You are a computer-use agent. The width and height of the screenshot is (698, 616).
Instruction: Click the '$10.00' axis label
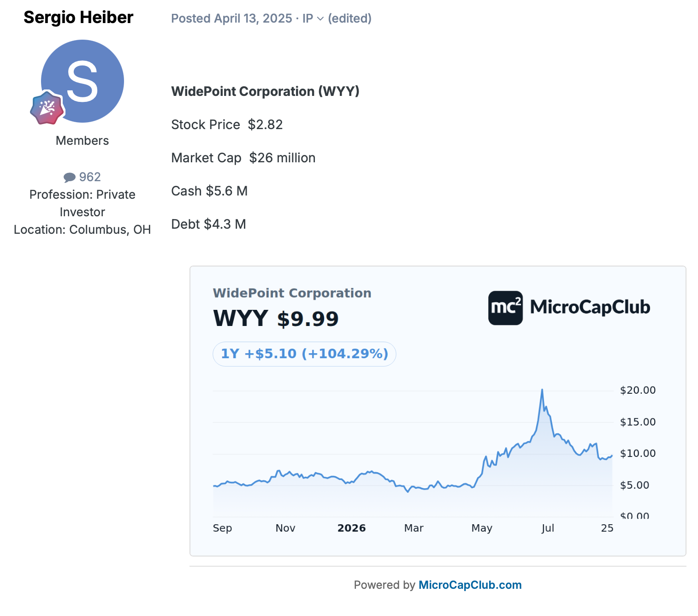tap(638, 453)
